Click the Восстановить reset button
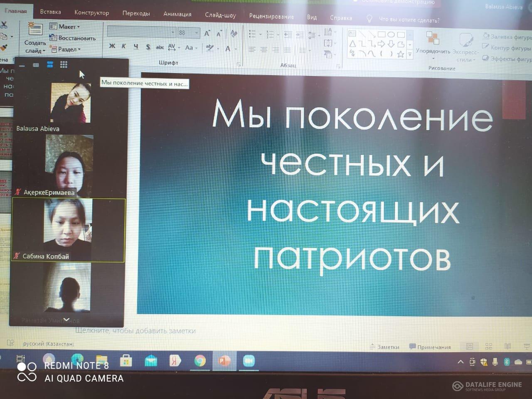The image size is (532, 399). 73,38
